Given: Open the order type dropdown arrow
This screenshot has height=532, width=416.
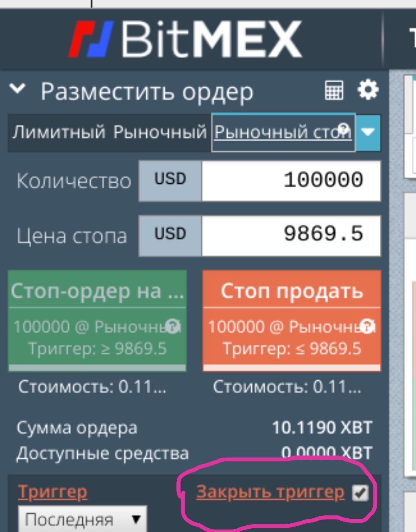Looking at the screenshot, I should pos(368,133).
